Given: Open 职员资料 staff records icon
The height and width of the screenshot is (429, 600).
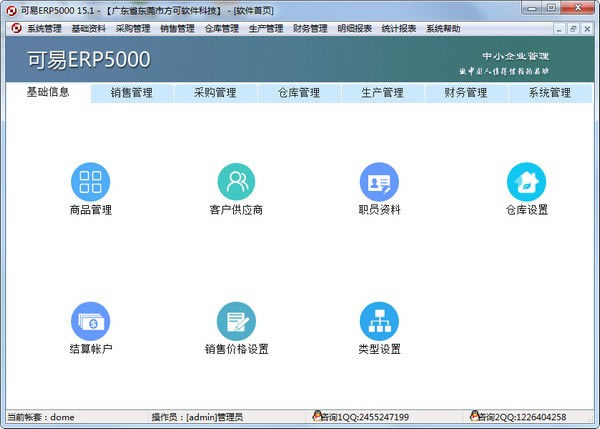Looking at the screenshot, I should (379, 182).
